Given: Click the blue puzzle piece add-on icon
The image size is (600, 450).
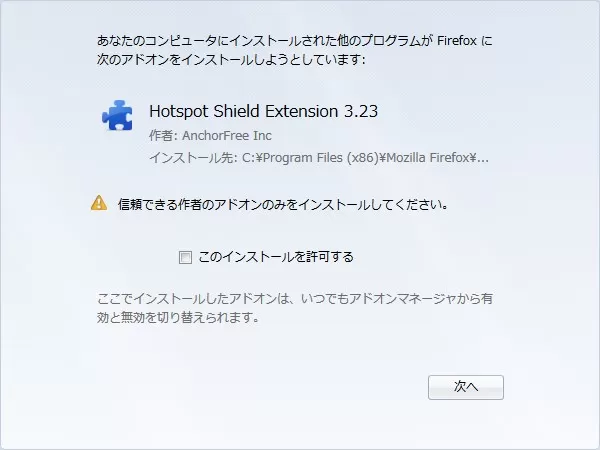Looking at the screenshot, I should coord(117,115).
